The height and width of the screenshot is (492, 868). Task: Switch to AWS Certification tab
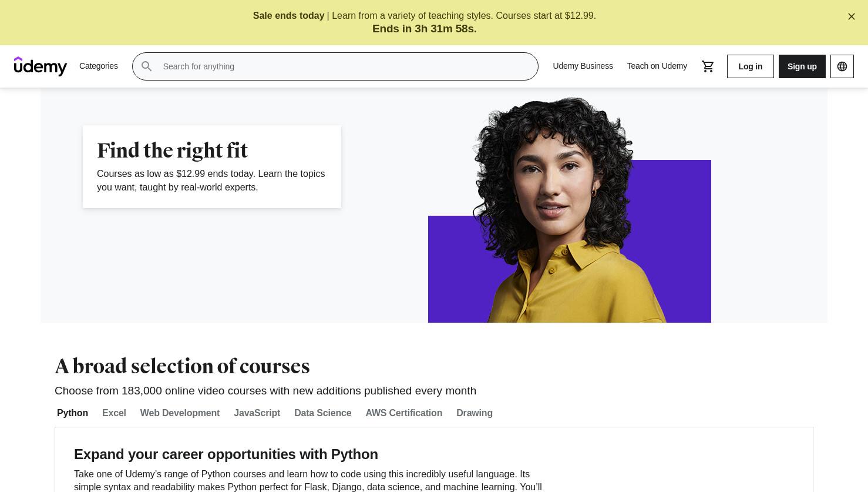(403, 413)
